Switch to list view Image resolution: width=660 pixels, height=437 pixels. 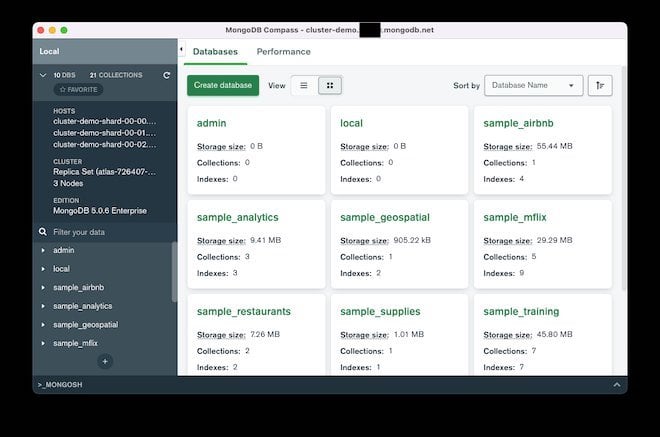click(x=304, y=86)
